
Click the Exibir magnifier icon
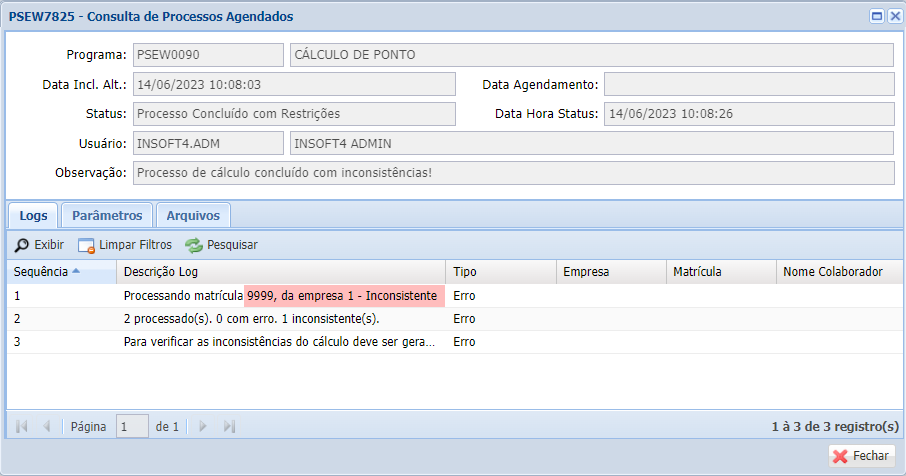pos(22,245)
